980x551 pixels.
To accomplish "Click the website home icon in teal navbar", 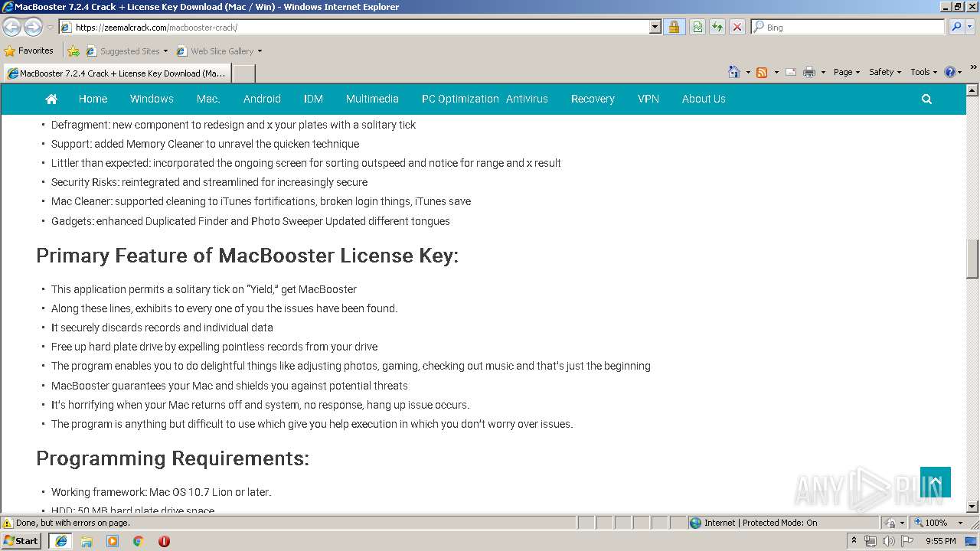I will 51,99.
